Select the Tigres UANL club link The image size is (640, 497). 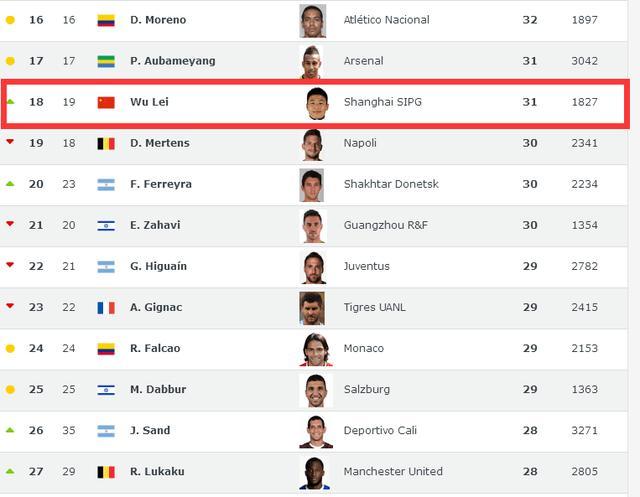tap(374, 307)
